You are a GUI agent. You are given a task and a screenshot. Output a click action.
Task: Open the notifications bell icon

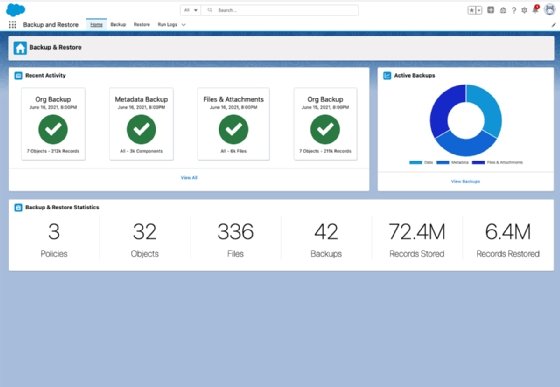[x=535, y=10]
